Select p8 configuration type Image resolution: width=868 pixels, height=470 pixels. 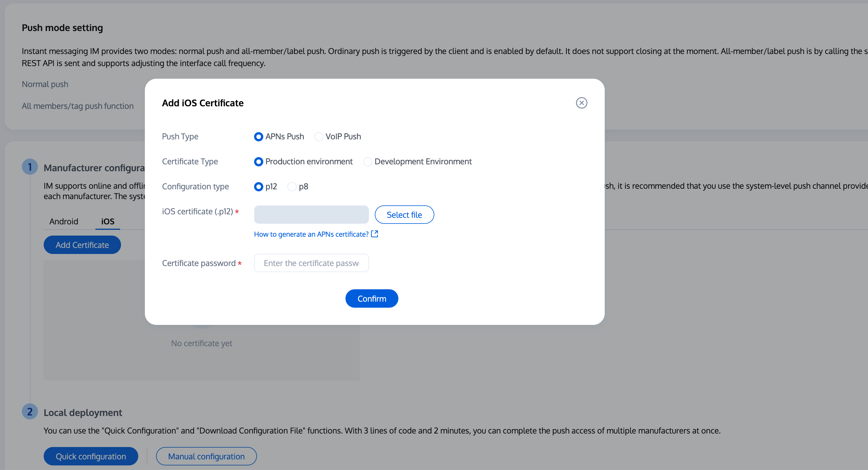(292, 187)
